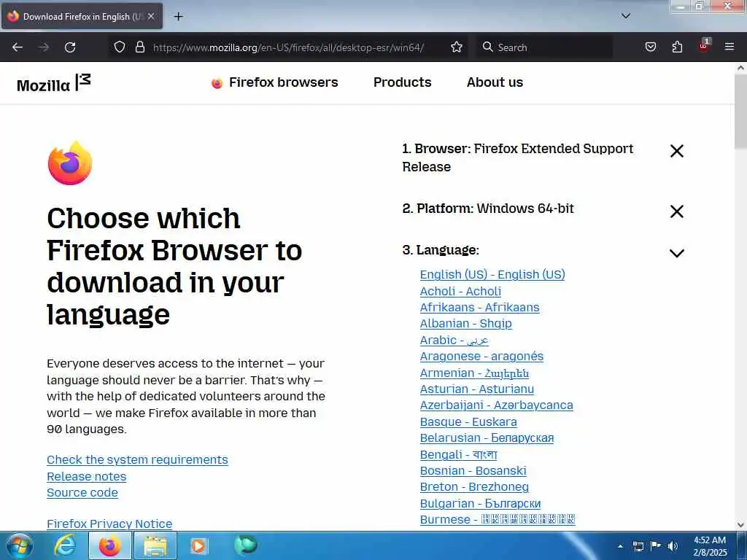The image size is (747, 560).
Task: Choose Bengali language link
Action: click(458, 454)
